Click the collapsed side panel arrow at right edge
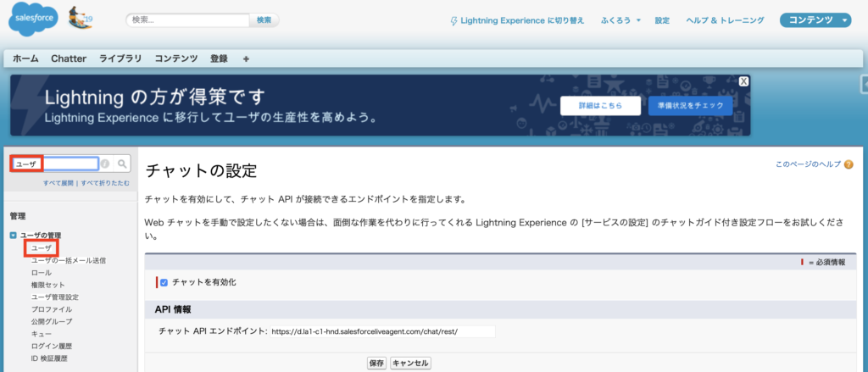The image size is (868, 372). 864,86
